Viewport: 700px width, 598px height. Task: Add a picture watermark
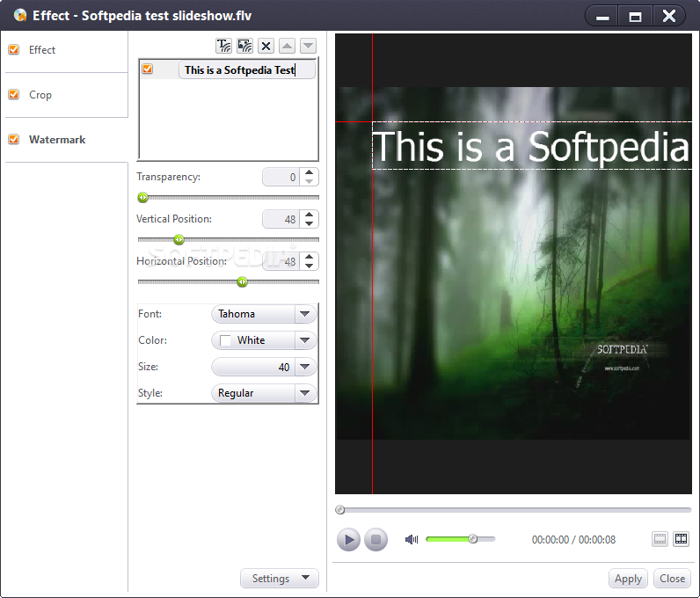244,46
